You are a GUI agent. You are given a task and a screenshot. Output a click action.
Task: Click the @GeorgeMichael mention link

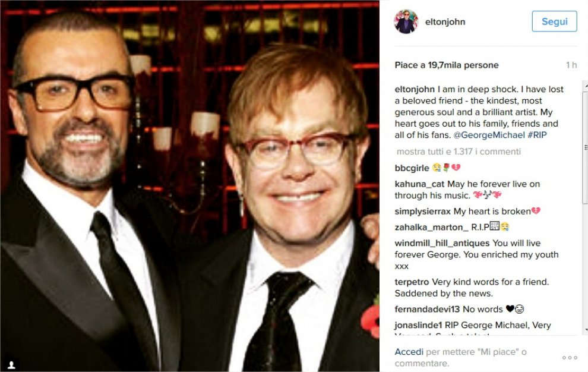click(x=489, y=135)
